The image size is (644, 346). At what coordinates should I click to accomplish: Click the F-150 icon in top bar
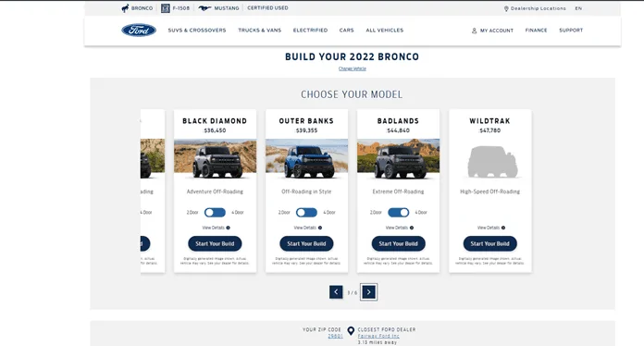[x=166, y=8]
